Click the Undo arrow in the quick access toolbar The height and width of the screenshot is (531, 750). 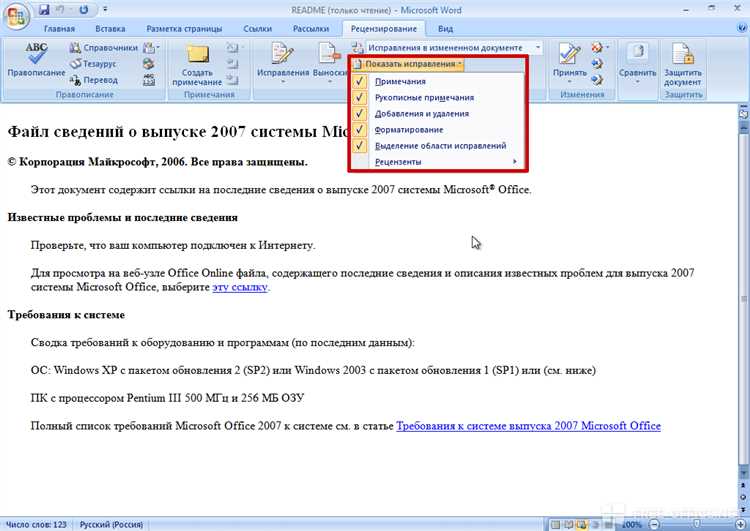(x=61, y=10)
